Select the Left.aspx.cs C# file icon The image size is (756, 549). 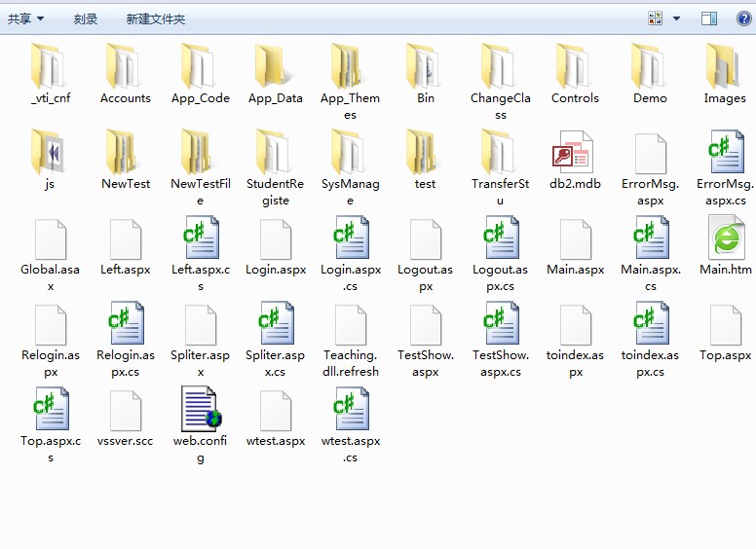pos(201,238)
